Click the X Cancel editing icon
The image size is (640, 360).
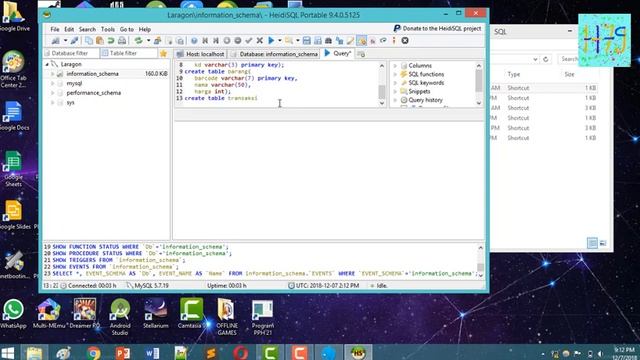260,40
